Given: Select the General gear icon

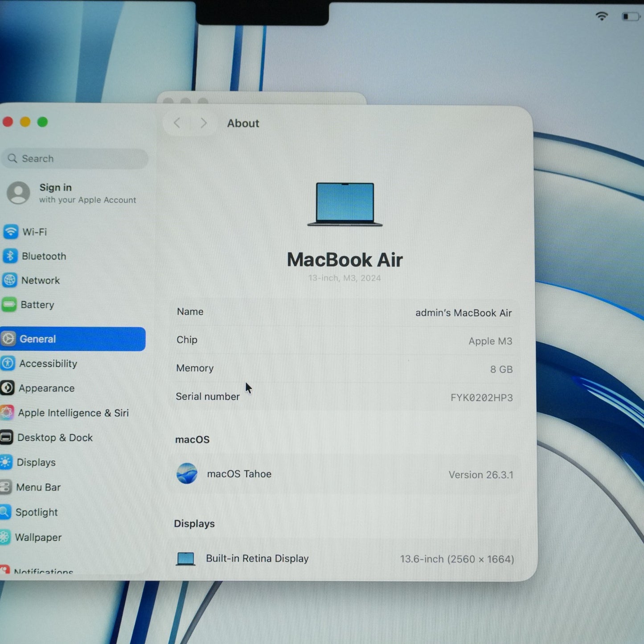Looking at the screenshot, I should (8, 339).
